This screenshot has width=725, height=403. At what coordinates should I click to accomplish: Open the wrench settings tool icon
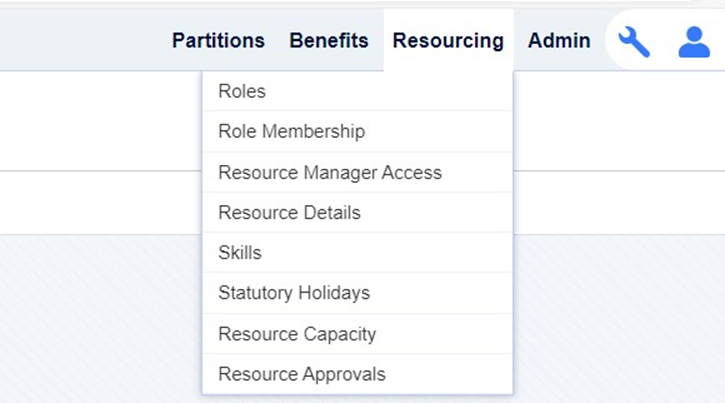pos(634,42)
